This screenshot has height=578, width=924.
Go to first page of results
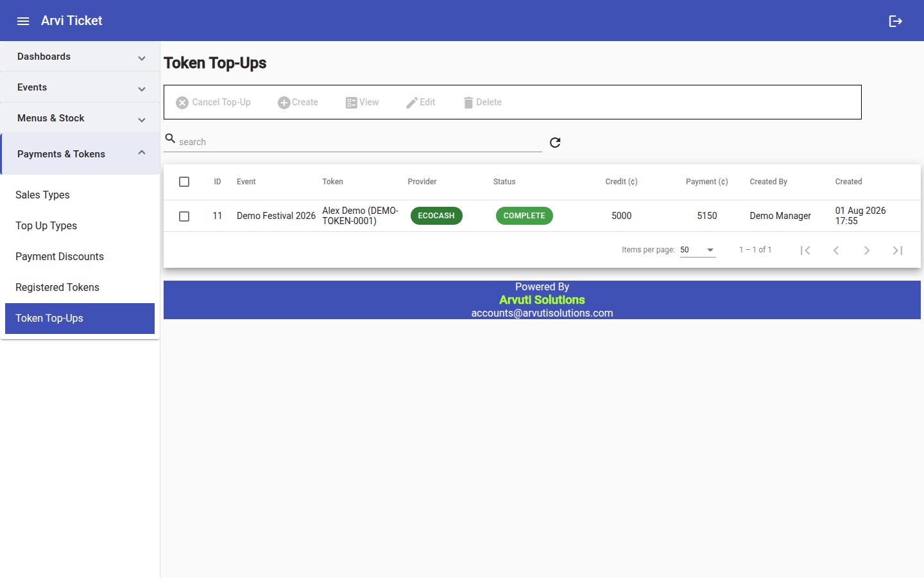pyautogui.click(x=805, y=250)
